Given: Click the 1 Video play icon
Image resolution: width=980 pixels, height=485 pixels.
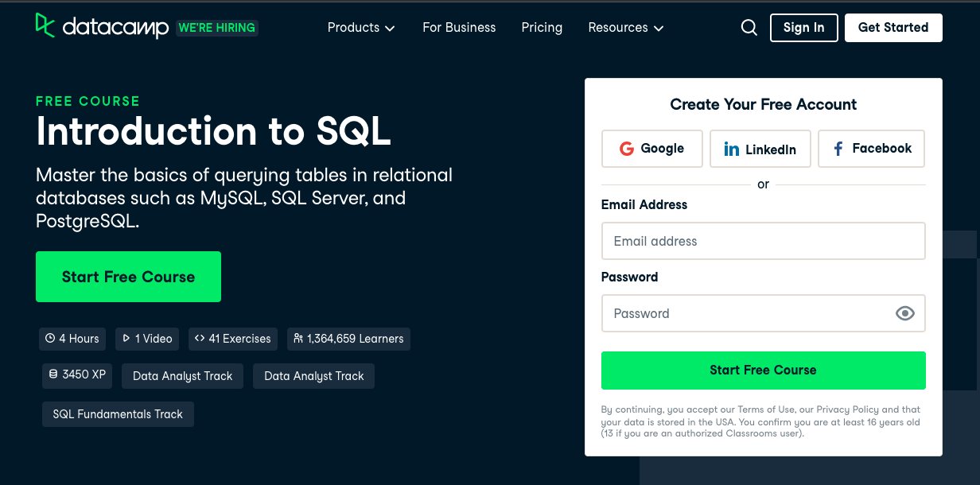Looking at the screenshot, I should click(x=126, y=339).
